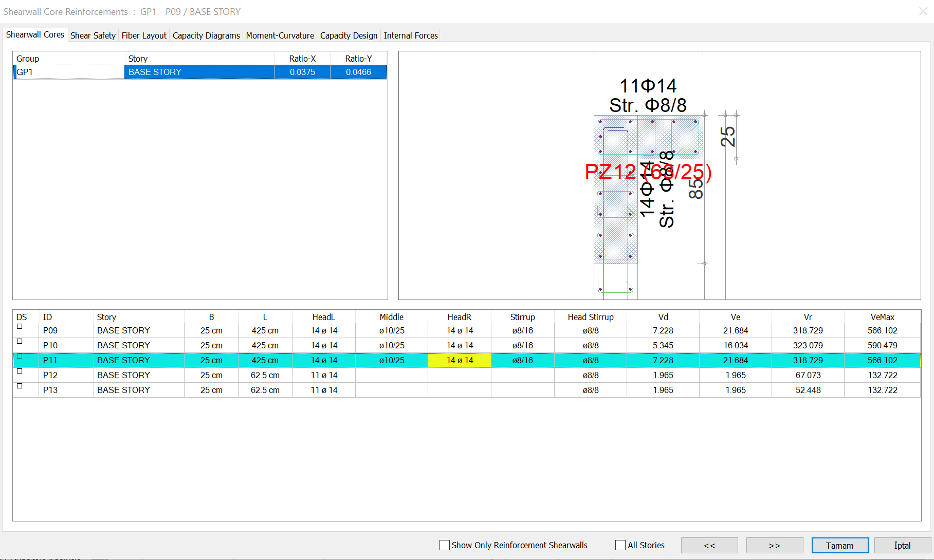Select the P10 shearwall row

point(50,345)
